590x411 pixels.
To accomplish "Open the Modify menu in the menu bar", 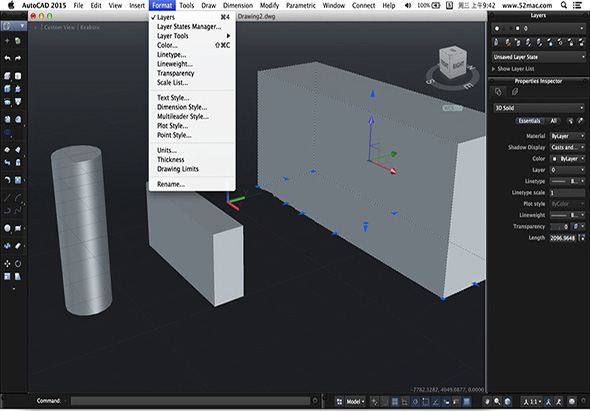I will tap(269, 5).
